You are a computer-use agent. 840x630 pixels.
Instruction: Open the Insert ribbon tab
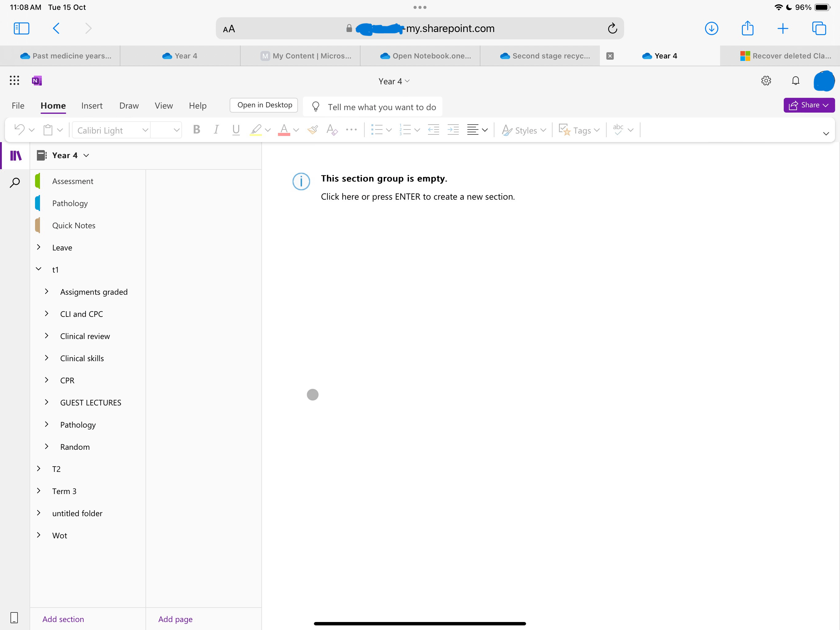(92, 106)
